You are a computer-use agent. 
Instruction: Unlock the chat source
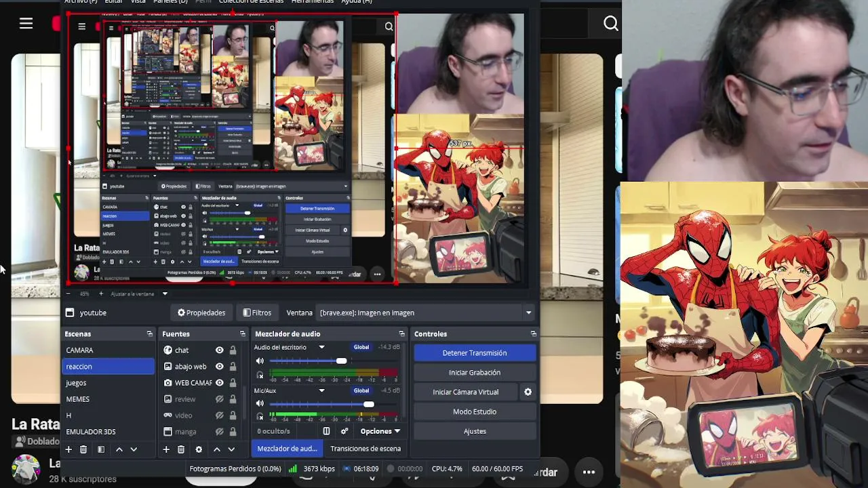click(x=233, y=350)
